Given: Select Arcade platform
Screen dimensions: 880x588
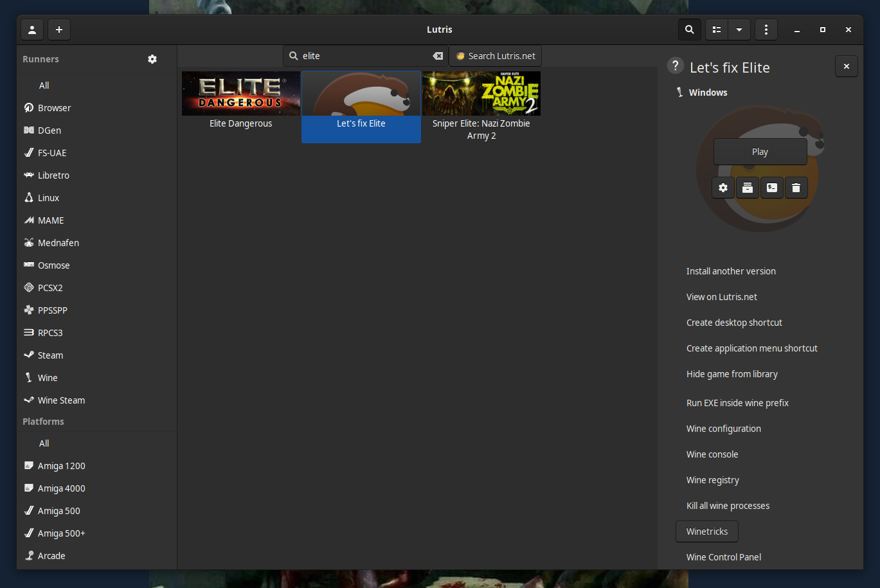Looking at the screenshot, I should point(96,556).
